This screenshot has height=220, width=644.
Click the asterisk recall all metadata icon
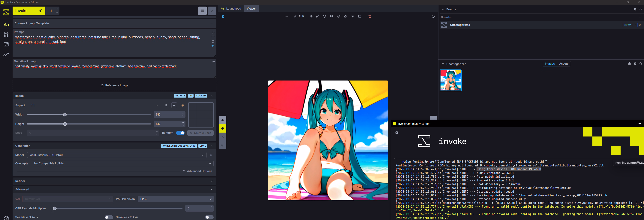[353, 16]
